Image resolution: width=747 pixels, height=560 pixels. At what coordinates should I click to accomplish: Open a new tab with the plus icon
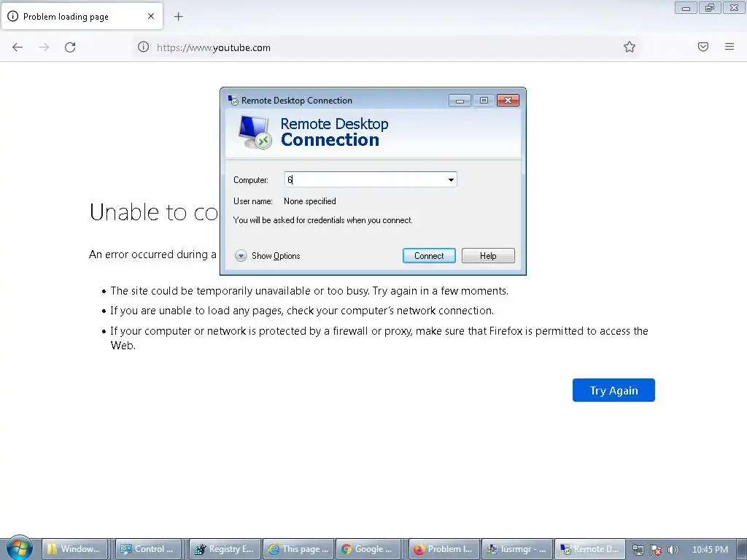pos(178,17)
